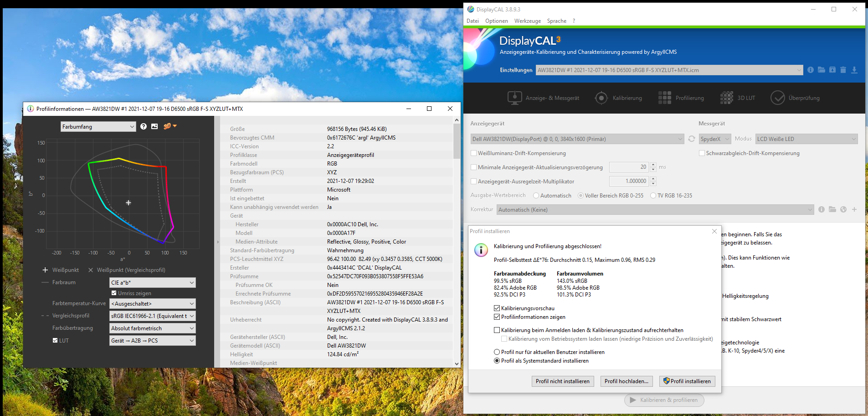Click Kalibrieren & profilieren button

tap(664, 400)
